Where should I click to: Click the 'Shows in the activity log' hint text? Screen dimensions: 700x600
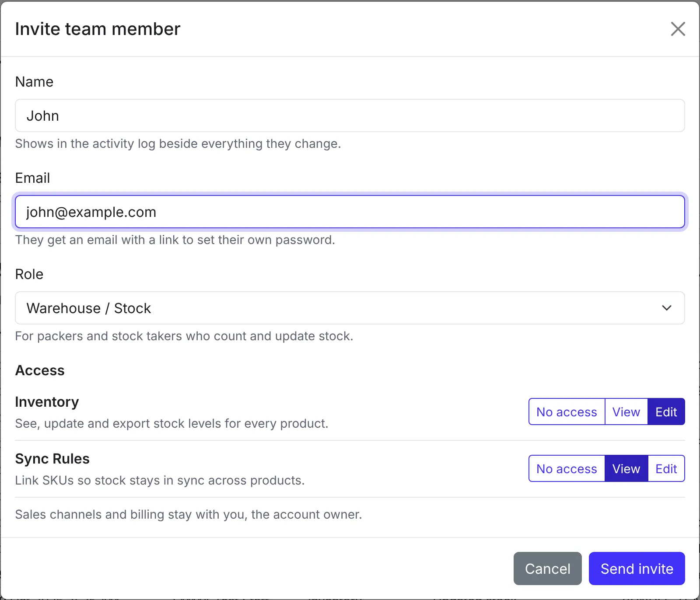[x=178, y=144]
